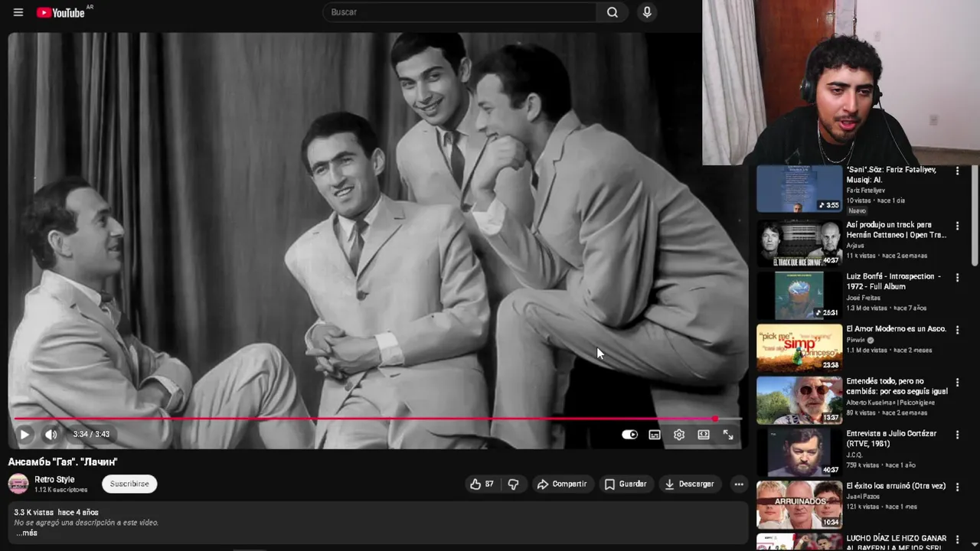Click the '3.3 K vistas hace 4 años' text

point(56,513)
